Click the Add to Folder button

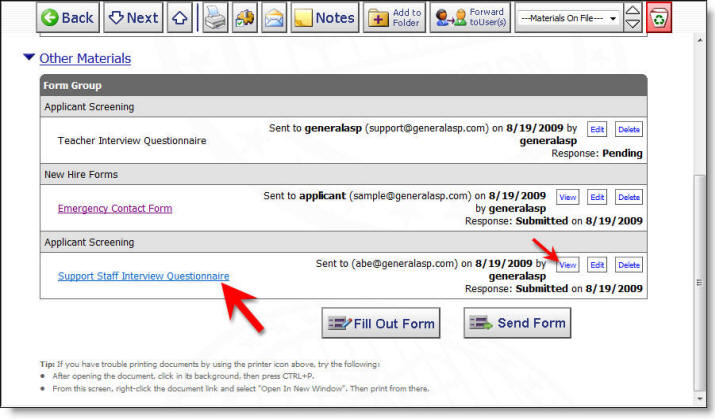(x=393, y=17)
